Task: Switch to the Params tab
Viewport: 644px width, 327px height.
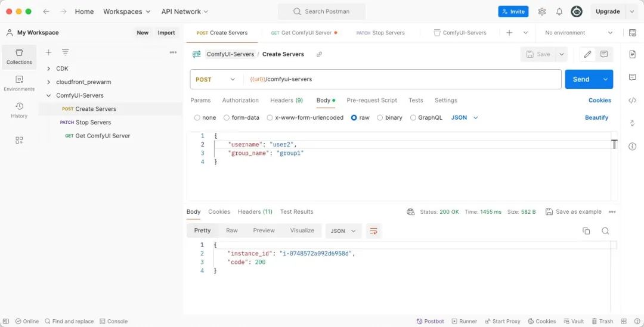Action: coord(200,101)
